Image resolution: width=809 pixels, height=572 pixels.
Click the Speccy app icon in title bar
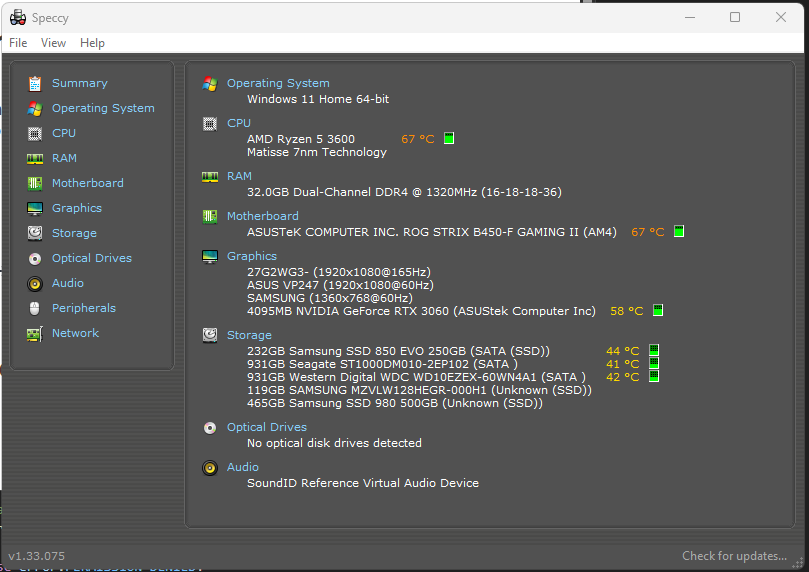coord(18,18)
